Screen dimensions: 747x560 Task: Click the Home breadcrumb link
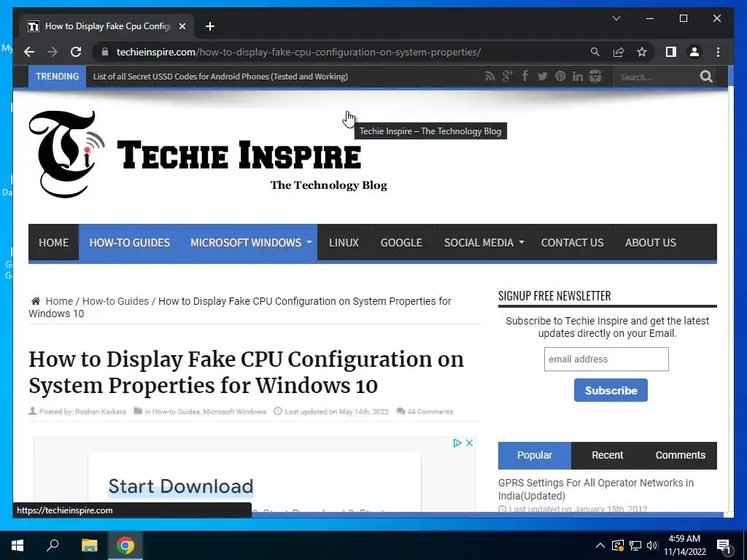(59, 301)
